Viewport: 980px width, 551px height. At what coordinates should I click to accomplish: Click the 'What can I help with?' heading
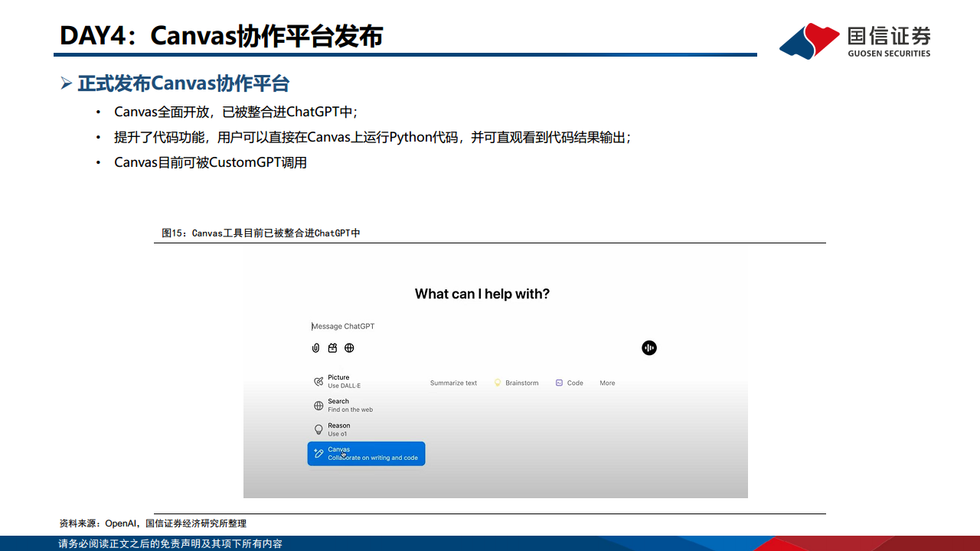[x=482, y=294]
